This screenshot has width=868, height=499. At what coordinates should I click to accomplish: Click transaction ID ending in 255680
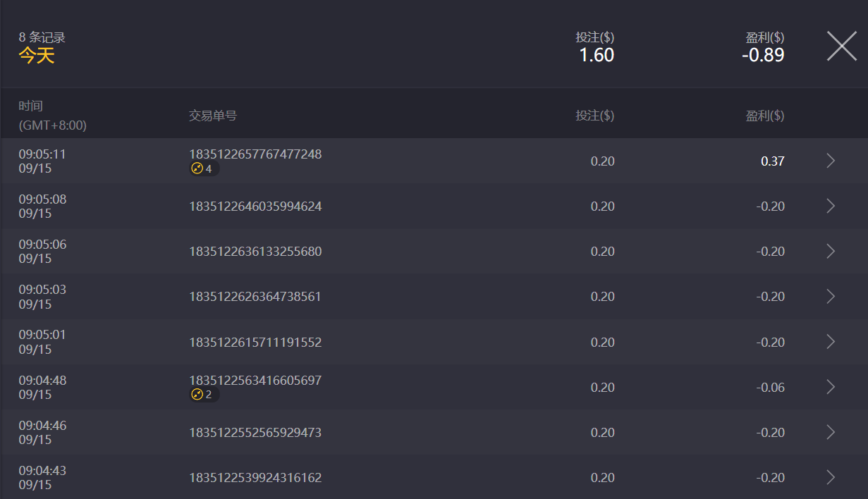click(x=255, y=252)
